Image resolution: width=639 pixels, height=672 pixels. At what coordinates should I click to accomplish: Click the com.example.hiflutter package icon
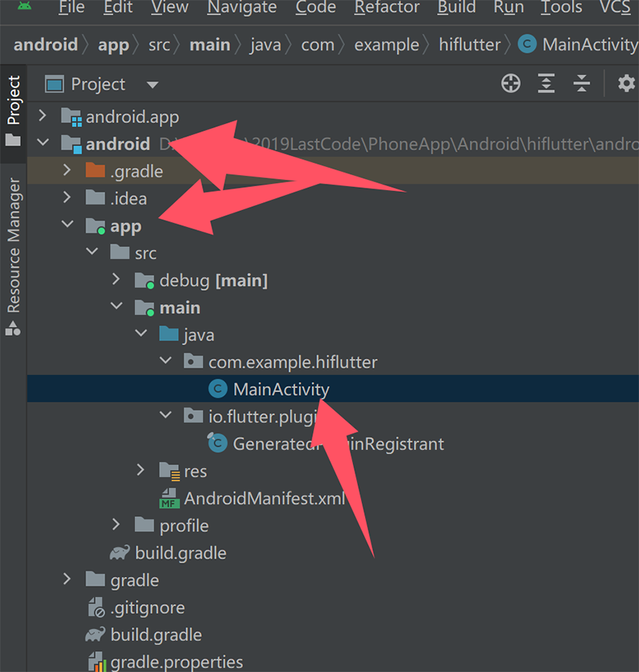coord(193,361)
